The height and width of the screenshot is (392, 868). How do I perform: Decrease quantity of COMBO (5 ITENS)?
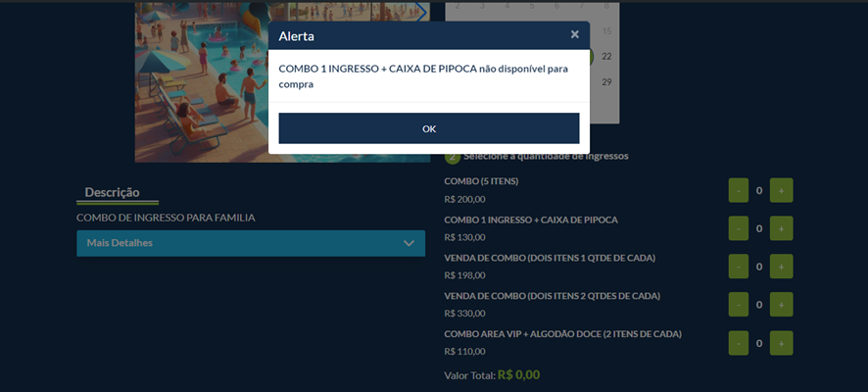coord(739,190)
